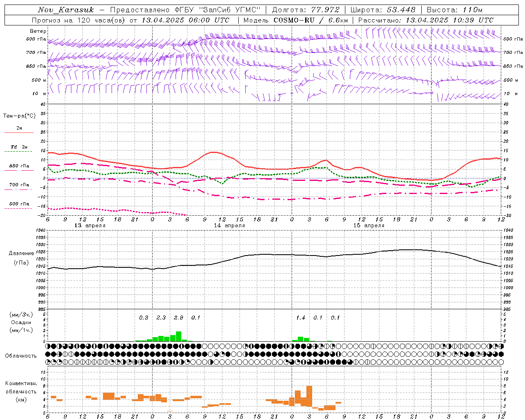The width and height of the screenshot is (525, 420).
Task: Click the tallest orange convective cloud bar
Action: pyautogui.click(x=309, y=396)
